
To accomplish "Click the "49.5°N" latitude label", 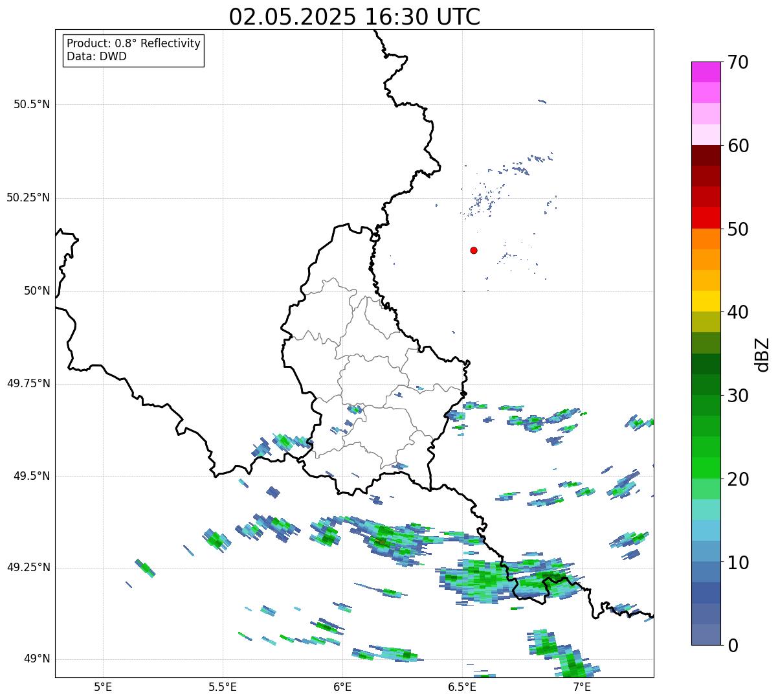I will (x=32, y=476).
